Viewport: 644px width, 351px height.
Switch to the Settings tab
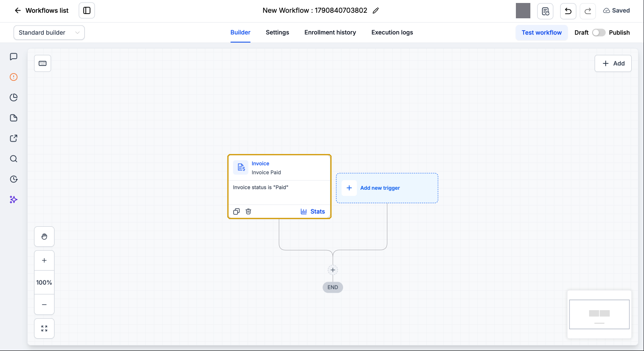click(x=278, y=32)
